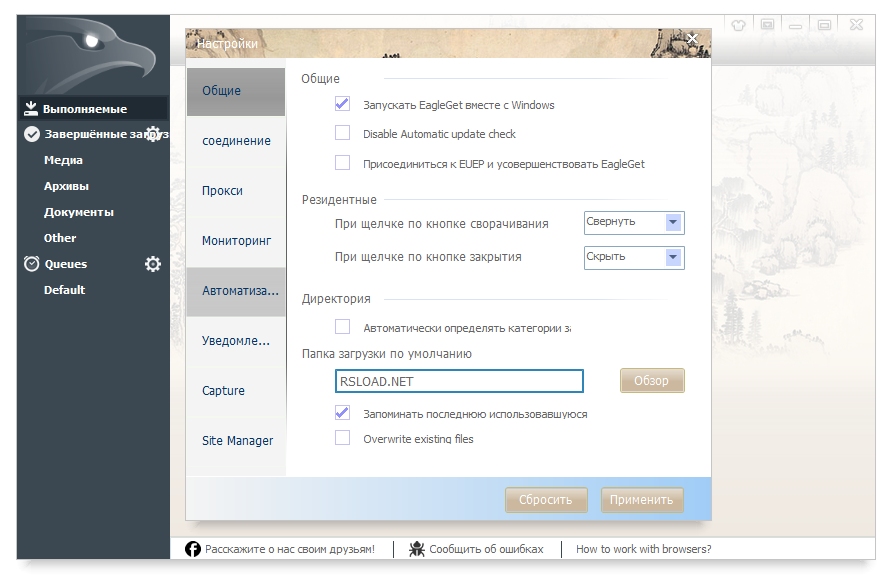Open How to work with browsers? link
Image resolution: width=890 pixels, height=586 pixels.
click(644, 549)
